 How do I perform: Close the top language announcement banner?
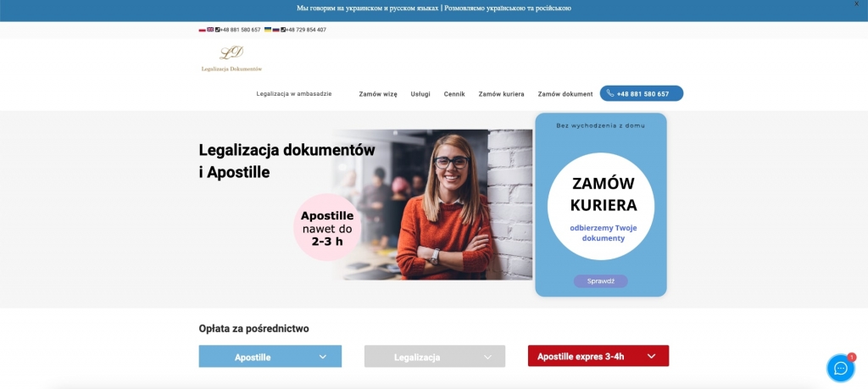click(857, 4)
